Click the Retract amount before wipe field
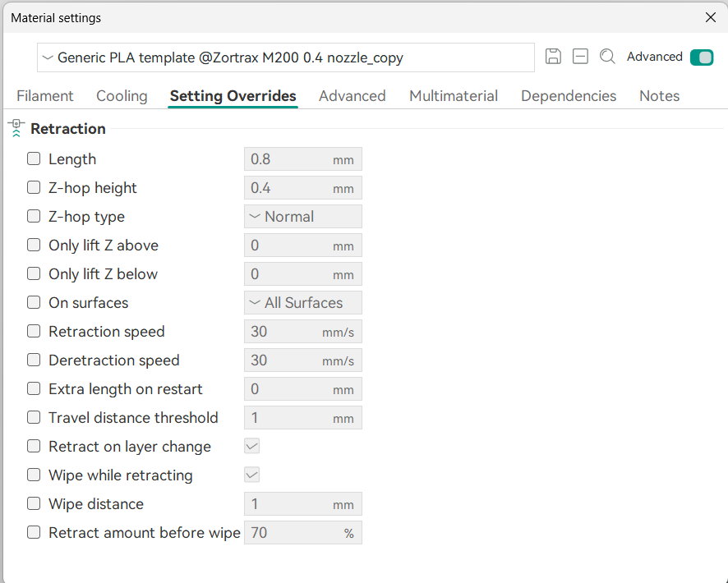The height and width of the screenshot is (583, 728). coord(292,533)
